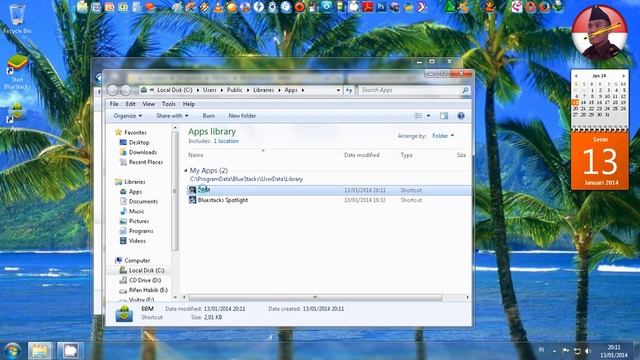Click the Change your view icon
The height and width of the screenshot is (360, 640).
418,116
